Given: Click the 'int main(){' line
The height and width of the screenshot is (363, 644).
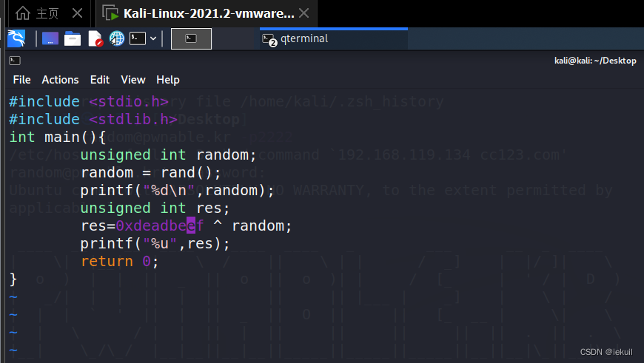Looking at the screenshot, I should pos(58,137).
